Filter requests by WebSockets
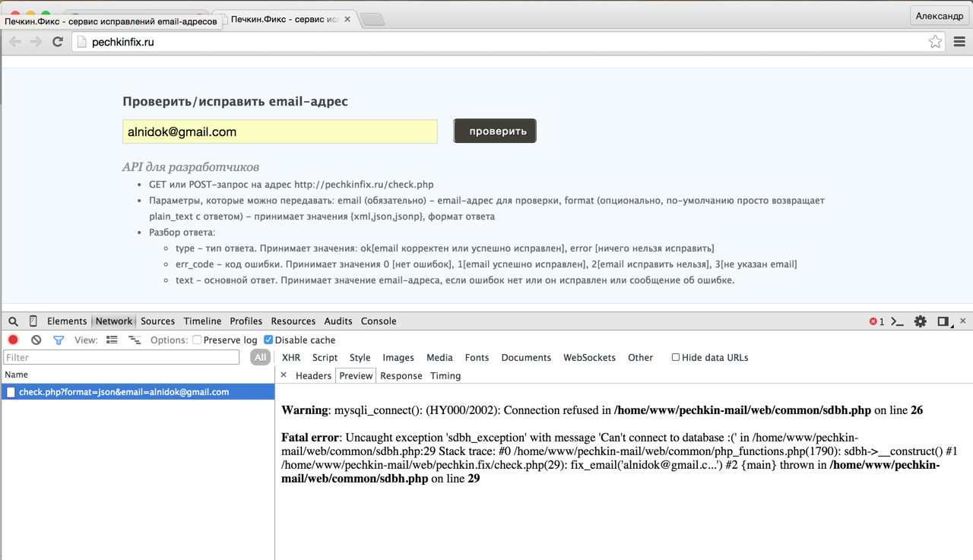Screen dimensions: 973x560 [x=589, y=357]
